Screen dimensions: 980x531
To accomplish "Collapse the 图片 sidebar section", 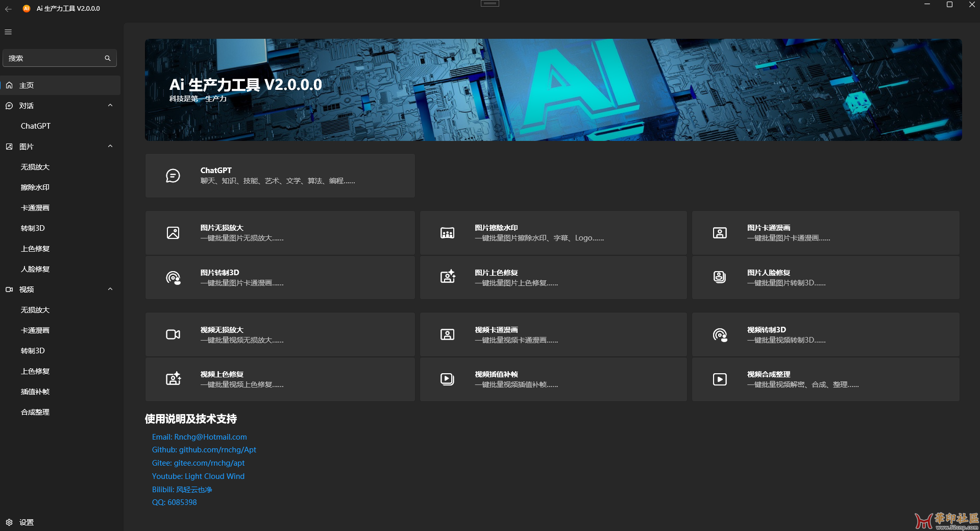I will tap(110, 147).
